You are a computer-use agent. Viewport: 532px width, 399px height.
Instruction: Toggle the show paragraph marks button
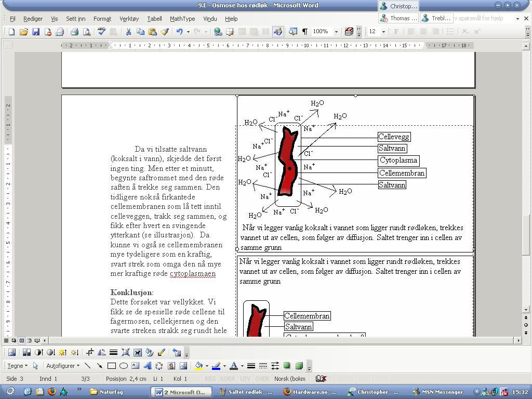tap(304, 32)
